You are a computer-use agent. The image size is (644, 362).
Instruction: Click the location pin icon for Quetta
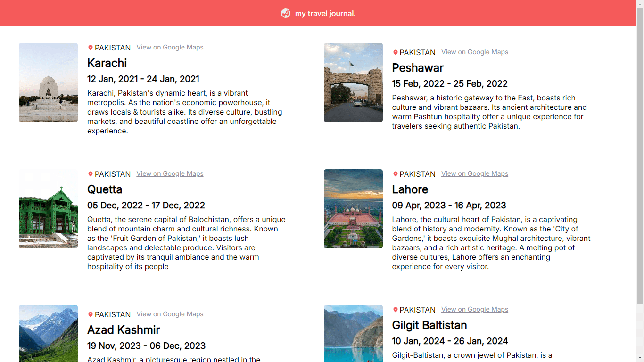click(91, 173)
